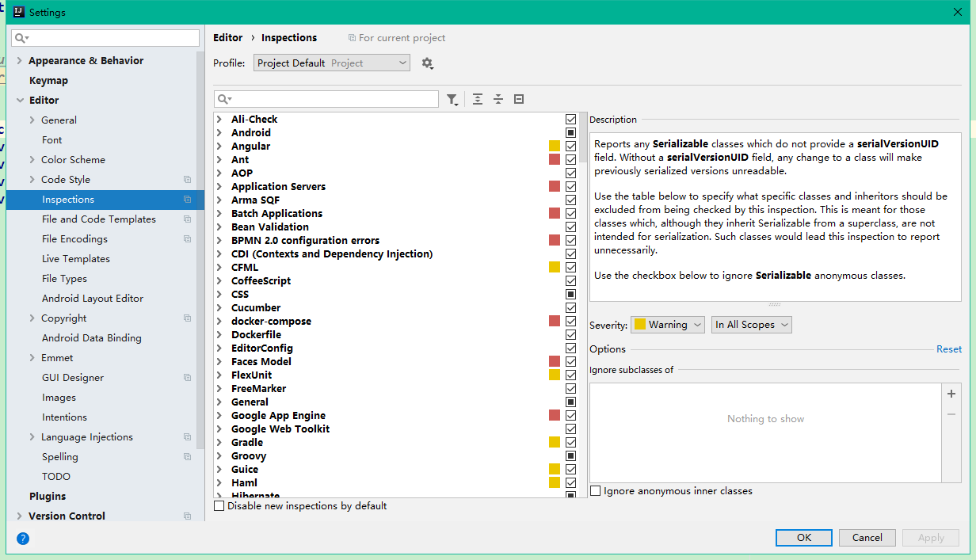Expand the Google App Engine inspection group
The width and height of the screenshot is (976, 560).
219,416
